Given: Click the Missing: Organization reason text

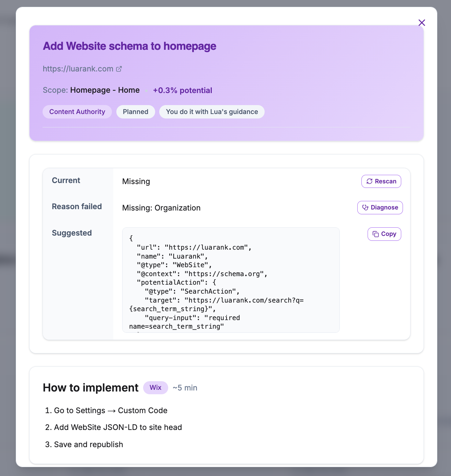Looking at the screenshot, I should click(x=161, y=207).
